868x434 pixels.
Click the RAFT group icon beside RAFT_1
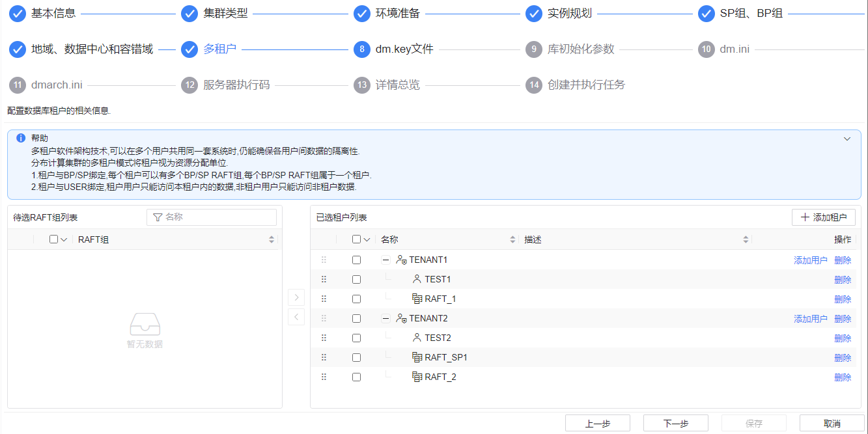tap(417, 299)
